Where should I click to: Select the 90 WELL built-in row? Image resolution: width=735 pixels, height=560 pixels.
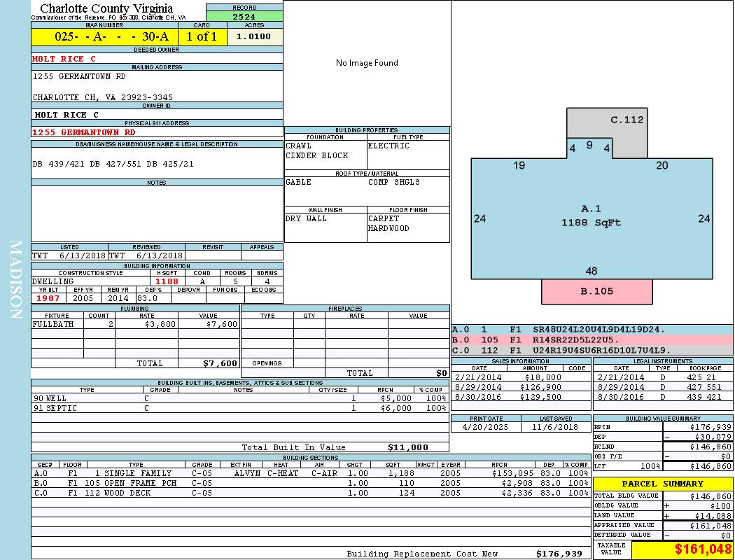pyautogui.click(x=240, y=398)
